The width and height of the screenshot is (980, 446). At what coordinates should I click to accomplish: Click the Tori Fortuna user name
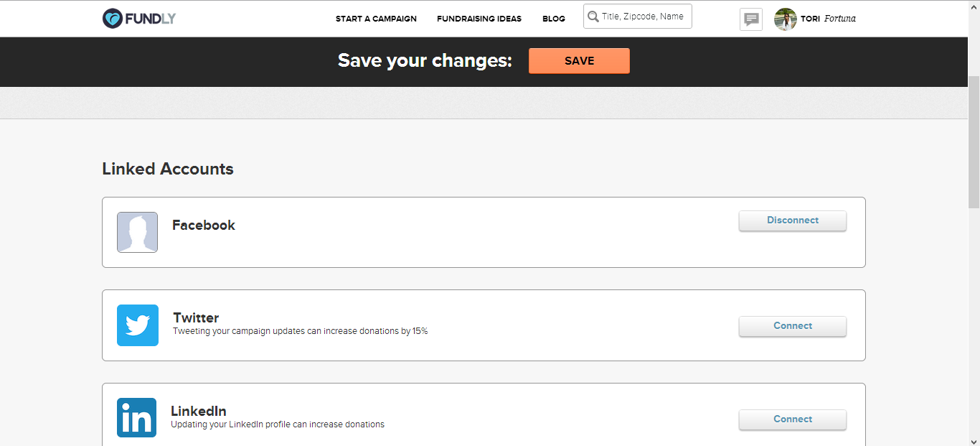click(x=828, y=19)
